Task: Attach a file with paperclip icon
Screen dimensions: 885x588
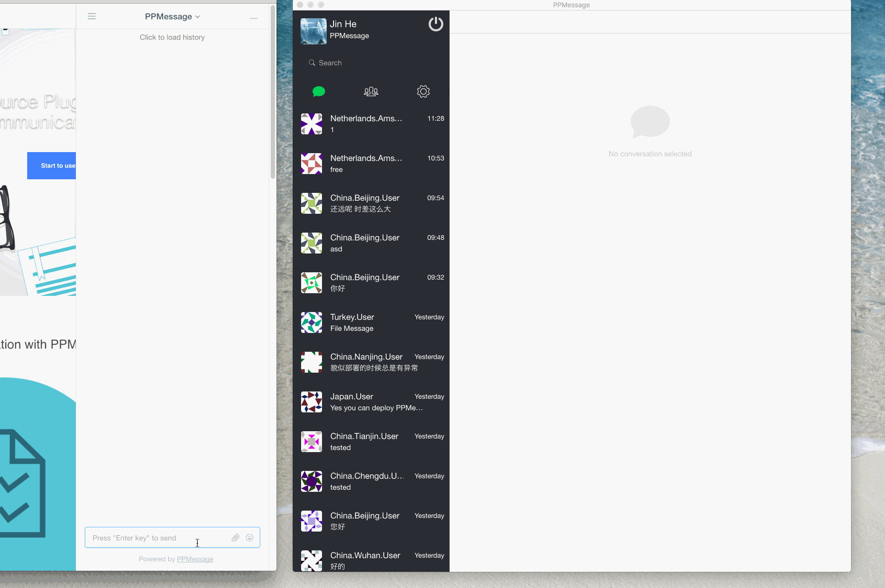Action: point(236,537)
